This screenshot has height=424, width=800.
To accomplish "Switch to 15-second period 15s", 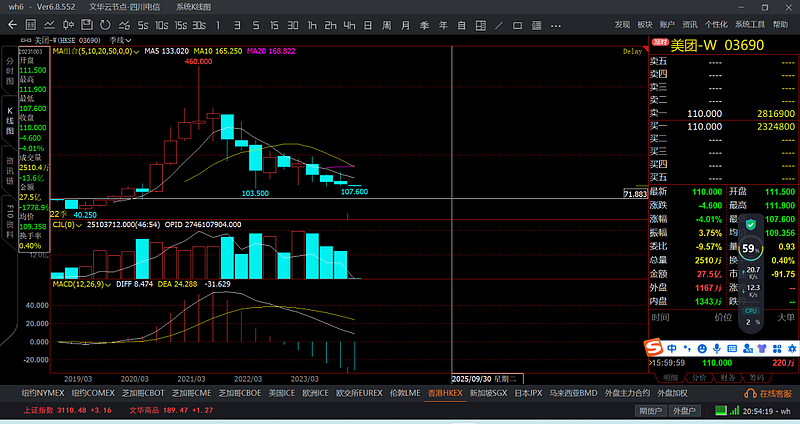I will (181, 25).
